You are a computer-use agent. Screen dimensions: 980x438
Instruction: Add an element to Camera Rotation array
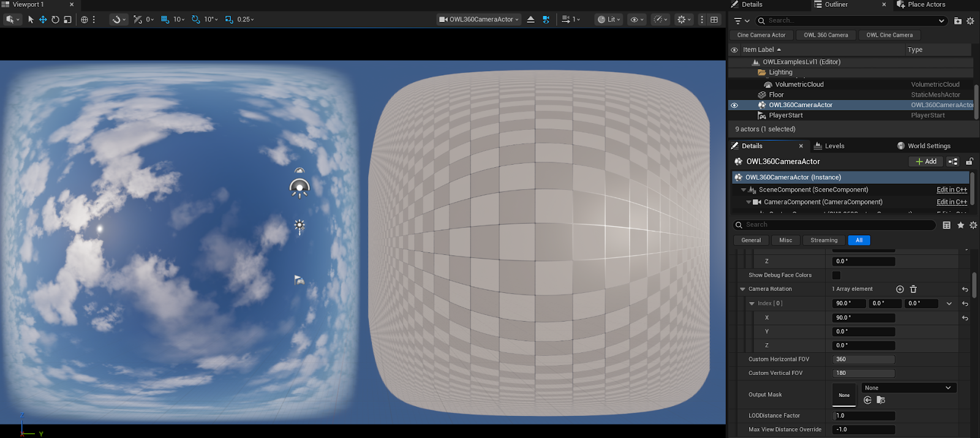point(900,289)
